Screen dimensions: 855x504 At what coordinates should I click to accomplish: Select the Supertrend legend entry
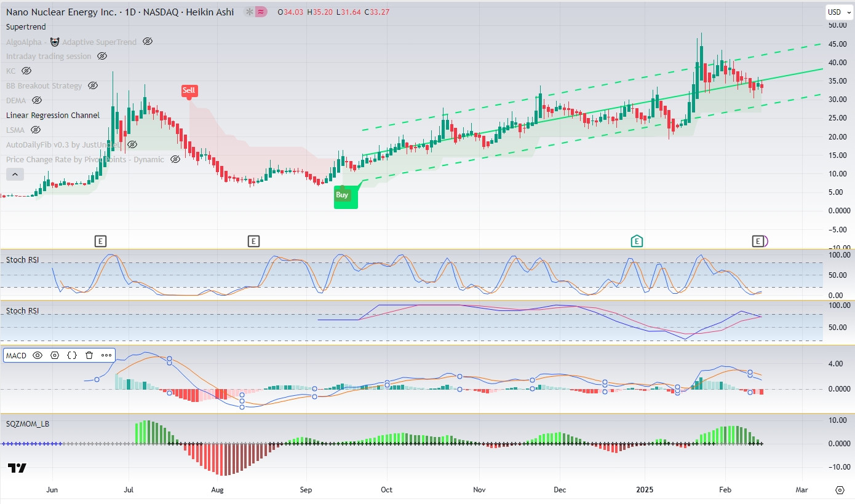(26, 27)
